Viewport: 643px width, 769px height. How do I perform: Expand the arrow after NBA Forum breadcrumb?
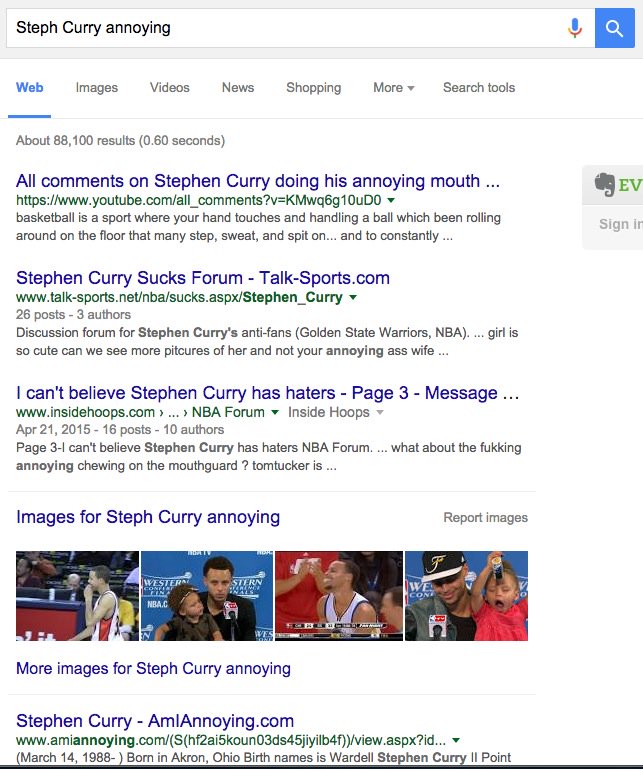(275, 412)
